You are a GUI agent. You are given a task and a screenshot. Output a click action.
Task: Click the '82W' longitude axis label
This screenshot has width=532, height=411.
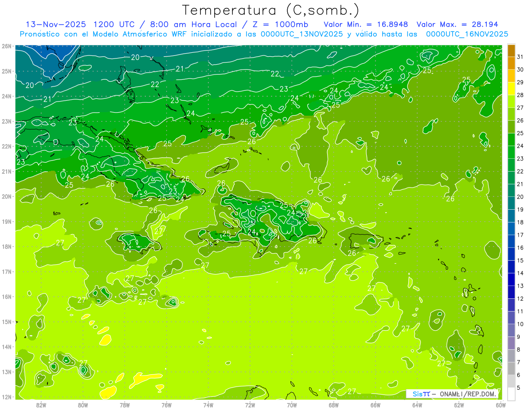tap(41, 405)
